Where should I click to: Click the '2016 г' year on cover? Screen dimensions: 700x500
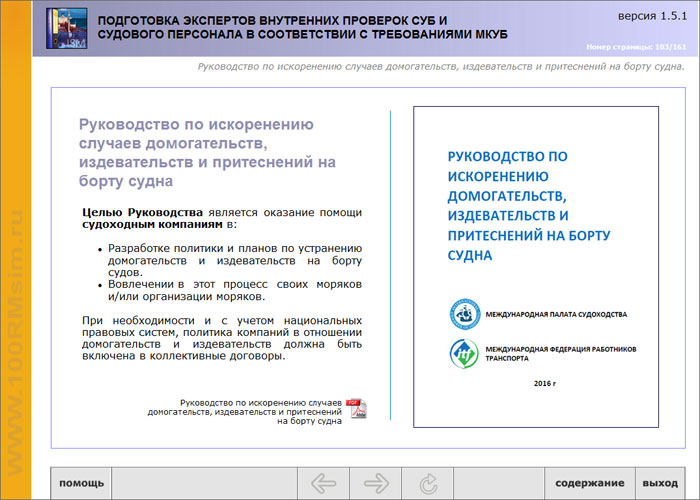(545, 383)
